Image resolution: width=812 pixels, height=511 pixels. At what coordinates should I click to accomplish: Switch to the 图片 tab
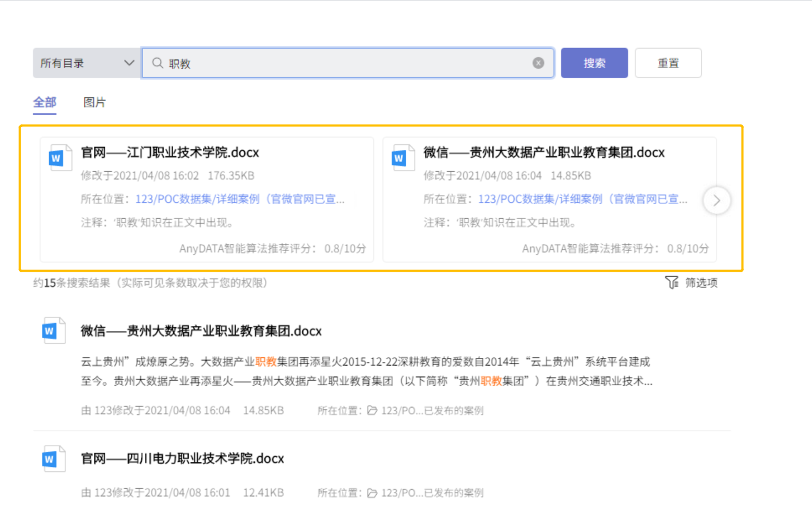pyautogui.click(x=94, y=102)
